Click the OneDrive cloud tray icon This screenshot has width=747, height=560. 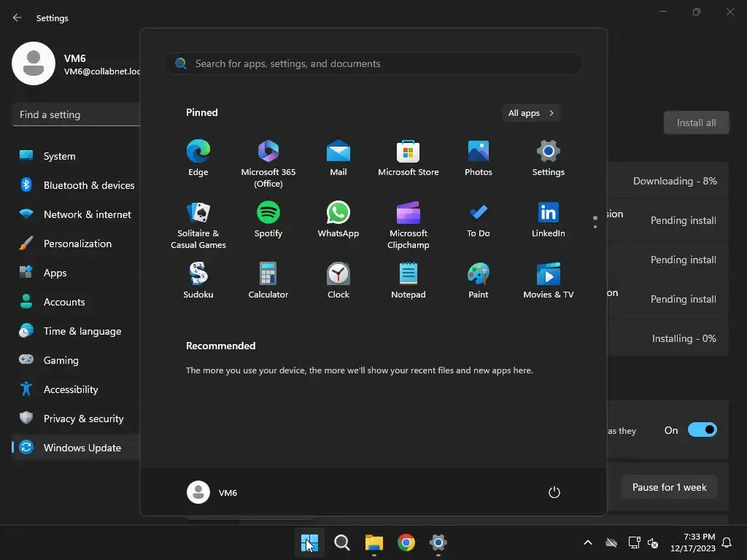point(611,542)
